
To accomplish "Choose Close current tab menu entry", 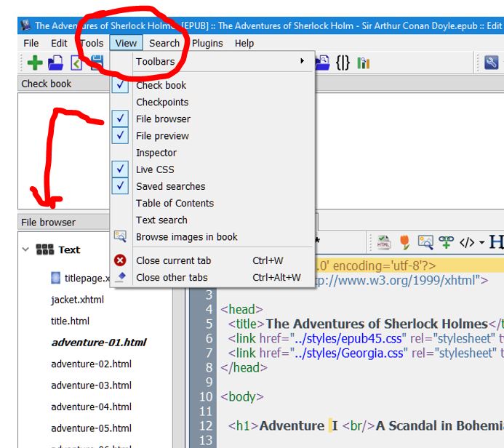I will 212,260.
